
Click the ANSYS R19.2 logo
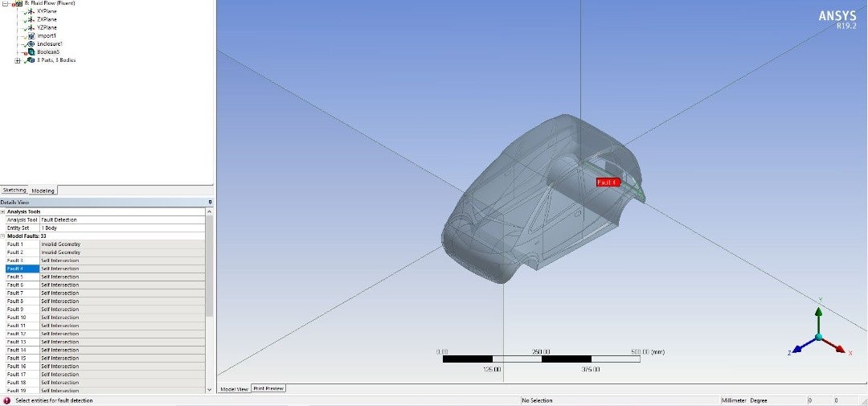[837, 19]
